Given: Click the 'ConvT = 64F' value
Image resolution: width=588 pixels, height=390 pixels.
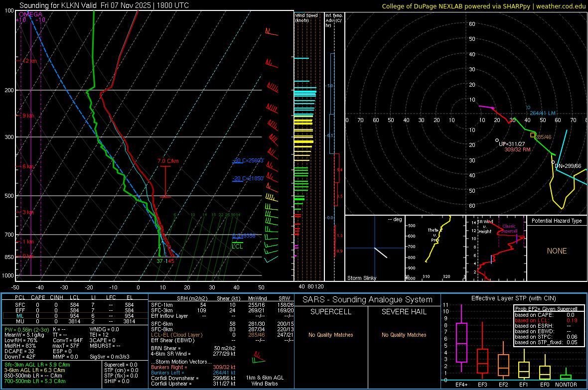Looking at the screenshot, I should (x=68, y=341).
